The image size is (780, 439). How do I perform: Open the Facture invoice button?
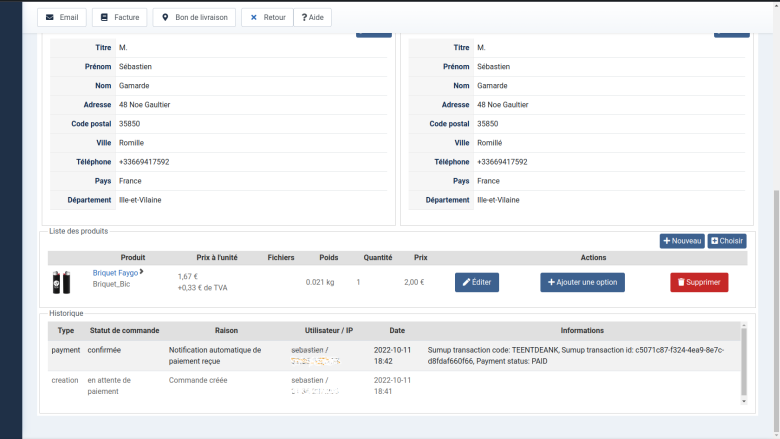click(x=119, y=18)
